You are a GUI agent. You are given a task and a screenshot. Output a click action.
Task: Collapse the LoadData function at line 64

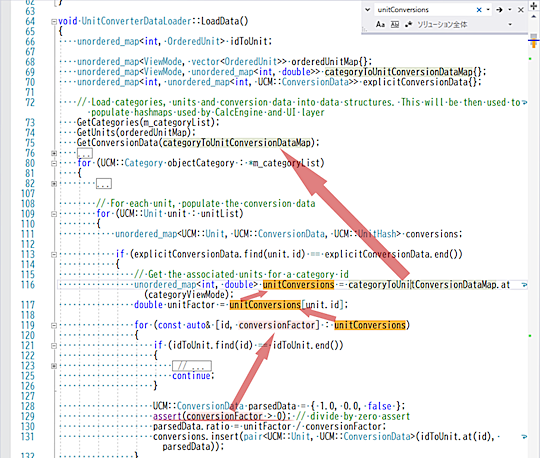(x=54, y=22)
